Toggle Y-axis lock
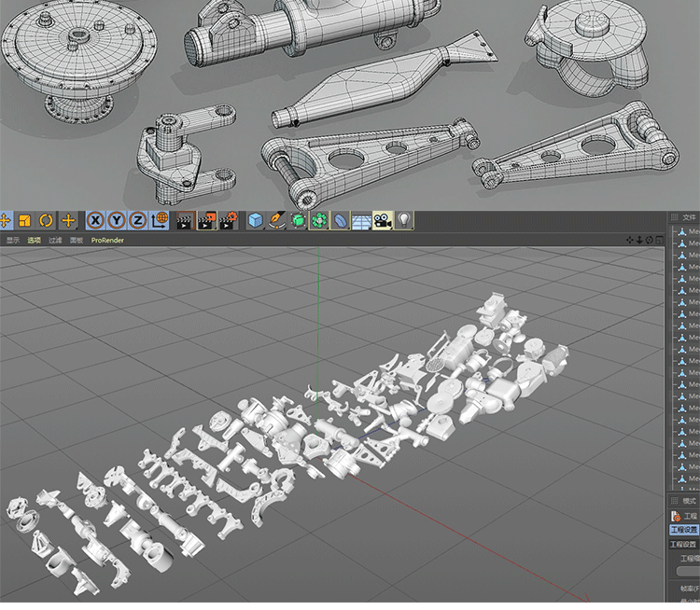The width and height of the screenshot is (700, 610). pos(116,221)
